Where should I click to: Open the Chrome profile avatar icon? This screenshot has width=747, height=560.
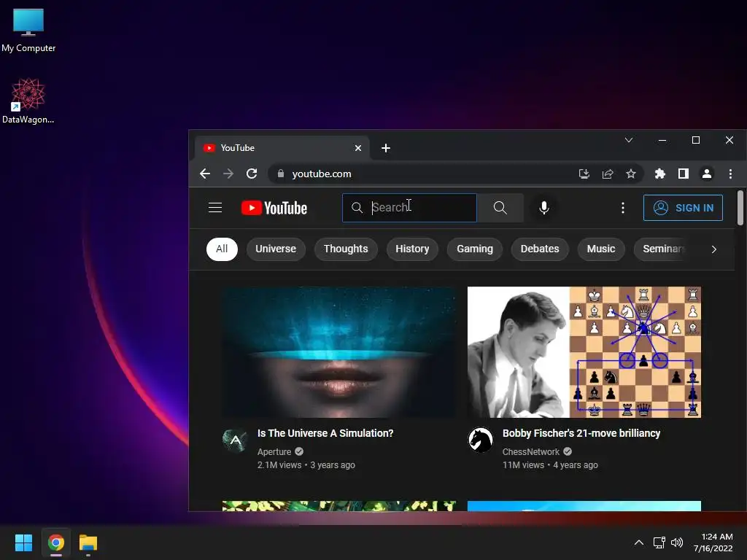(706, 174)
